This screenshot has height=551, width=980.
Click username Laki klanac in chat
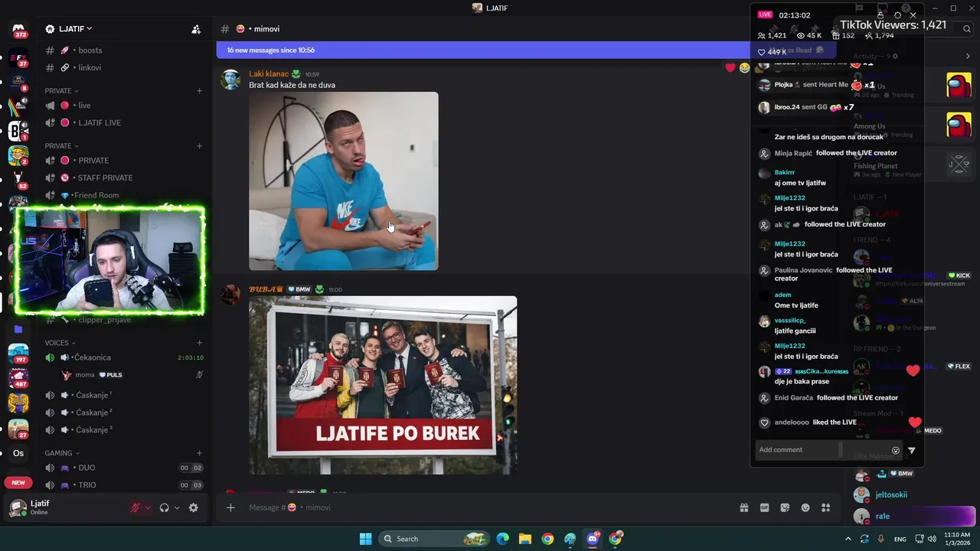pyautogui.click(x=269, y=74)
